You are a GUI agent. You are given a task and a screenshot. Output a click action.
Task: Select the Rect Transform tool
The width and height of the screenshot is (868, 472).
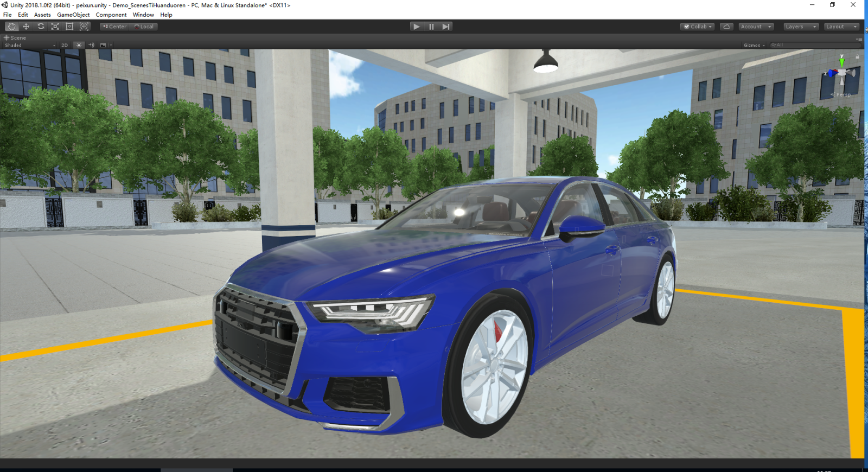pos(69,27)
